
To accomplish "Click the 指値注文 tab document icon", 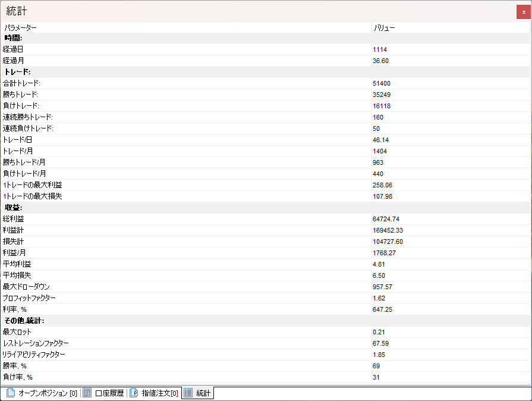I will [x=134, y=393].
